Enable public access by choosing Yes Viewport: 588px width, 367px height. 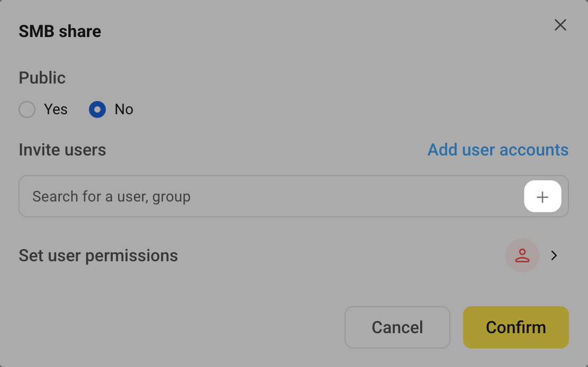click(27, 109)
